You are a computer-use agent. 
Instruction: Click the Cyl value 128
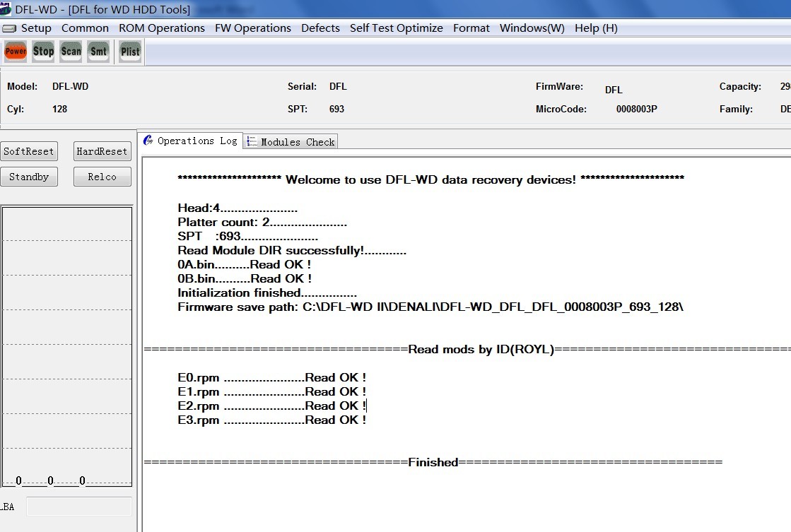[x=59, y=109]
